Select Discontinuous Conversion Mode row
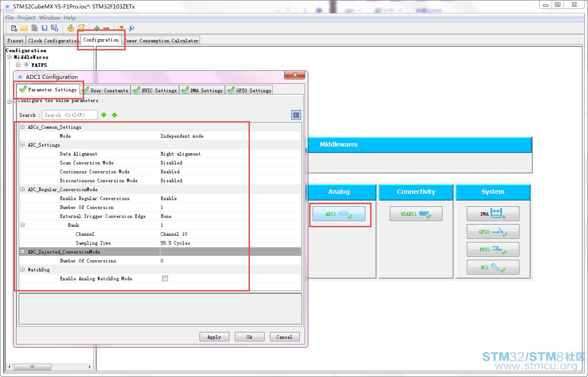This screenshot has width=588, height=377. 160,180
